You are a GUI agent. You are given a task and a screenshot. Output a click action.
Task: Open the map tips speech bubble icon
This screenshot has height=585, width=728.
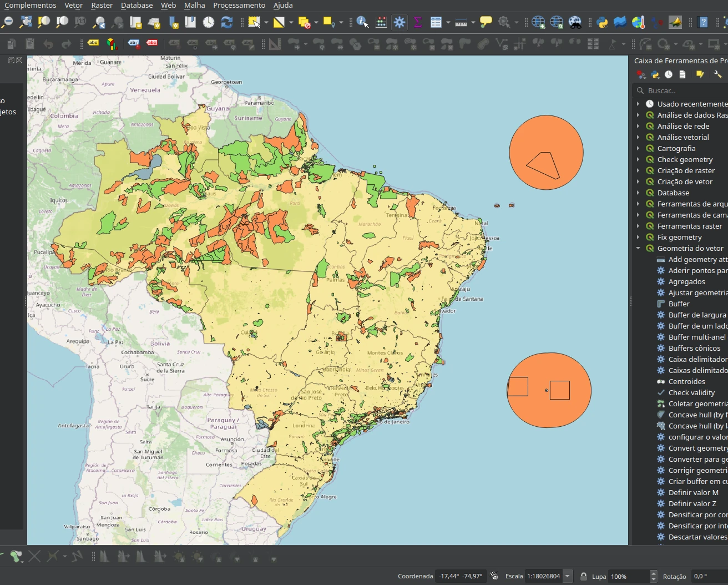[486, 22]
